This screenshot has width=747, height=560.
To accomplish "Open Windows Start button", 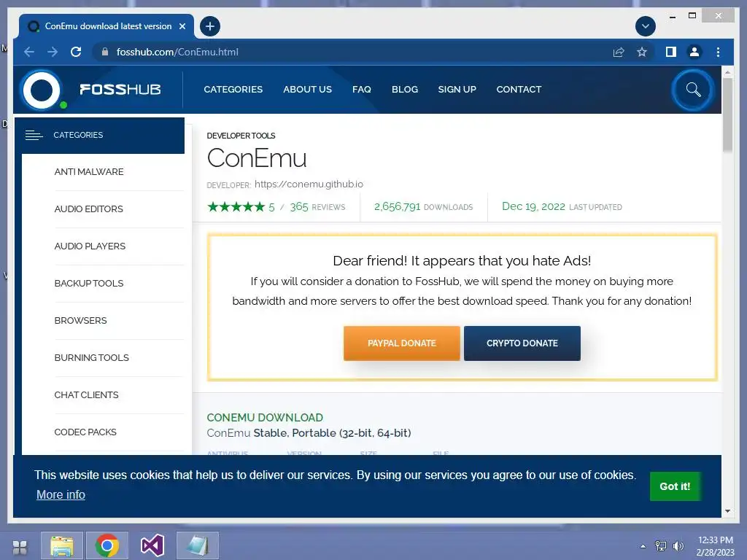I will click(20, 547).
